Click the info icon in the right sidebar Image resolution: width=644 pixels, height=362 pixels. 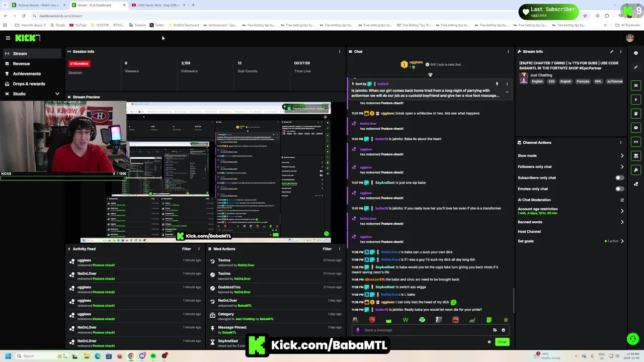click(636, 53)
